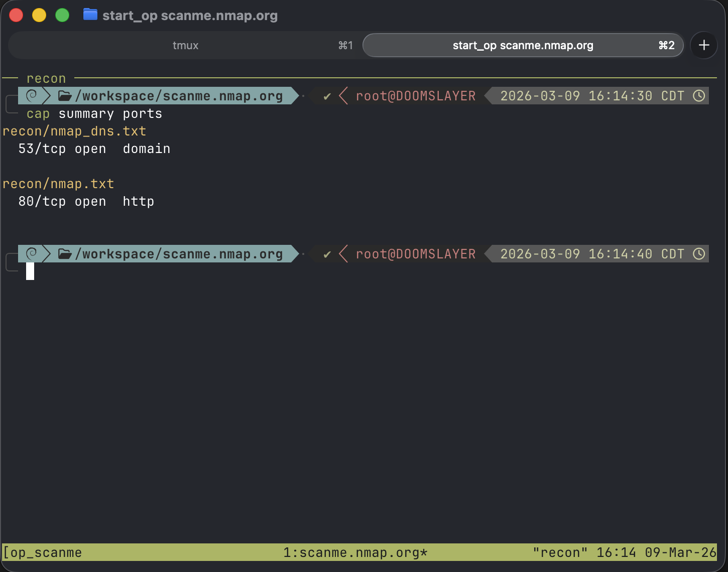Select tmux window 1:scanme.nmap.org in status bar
728x572 pixels.
coord(355,552)
